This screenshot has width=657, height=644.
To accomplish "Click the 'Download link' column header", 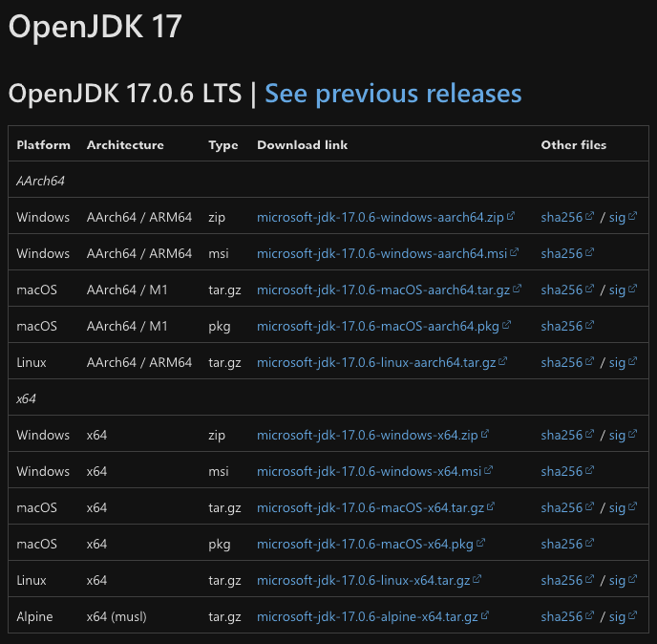I will tap(302, 145).
